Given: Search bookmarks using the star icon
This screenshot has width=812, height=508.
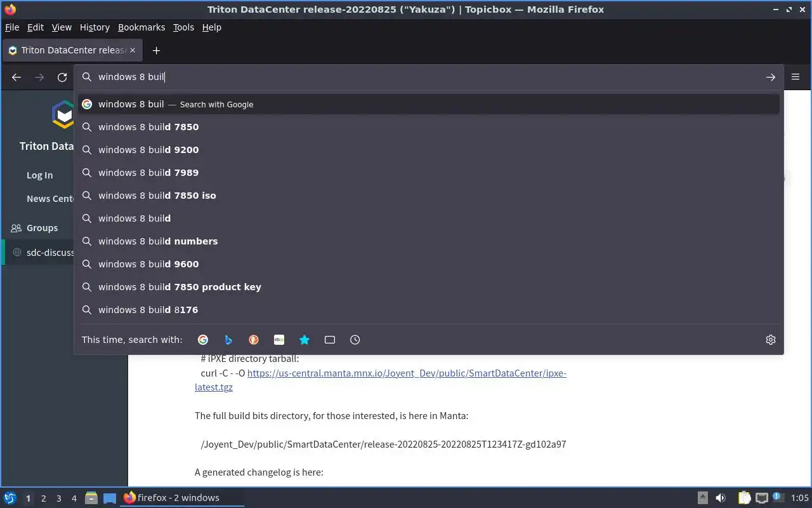Looking at the screenshot, I should click(x=304, y=340).
